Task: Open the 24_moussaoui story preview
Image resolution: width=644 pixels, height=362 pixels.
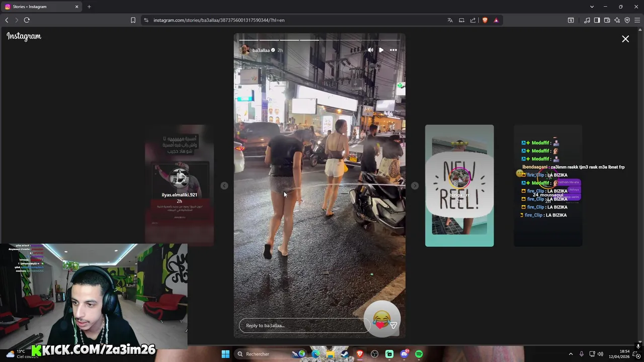Action: [548, 186]
